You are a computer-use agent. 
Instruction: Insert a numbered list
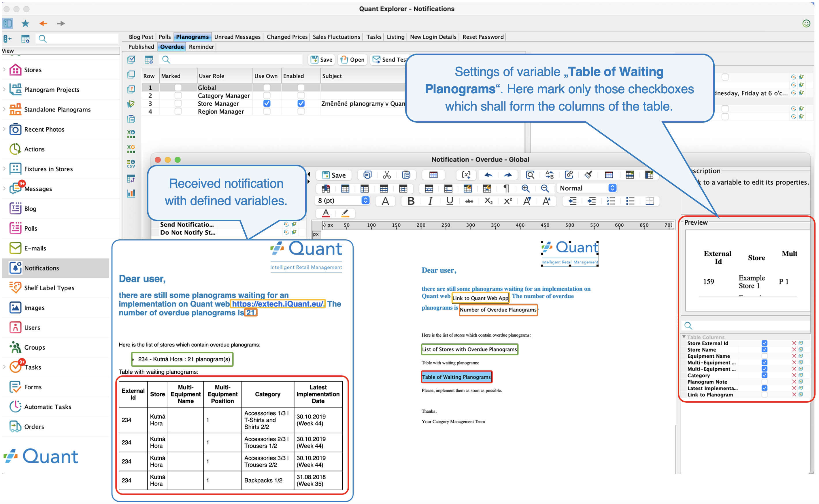pyautogui.click(x=611, y=201)
